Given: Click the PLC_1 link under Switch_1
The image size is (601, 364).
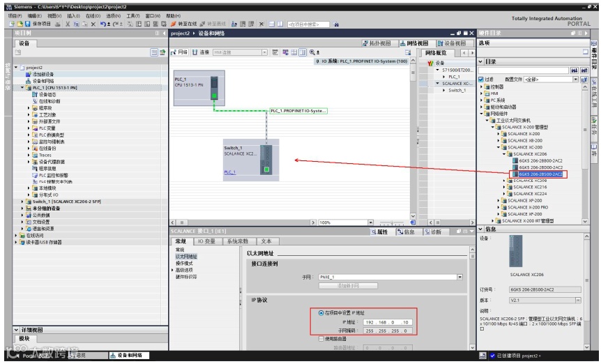Looking at the screenshot, I should [229, 172].
